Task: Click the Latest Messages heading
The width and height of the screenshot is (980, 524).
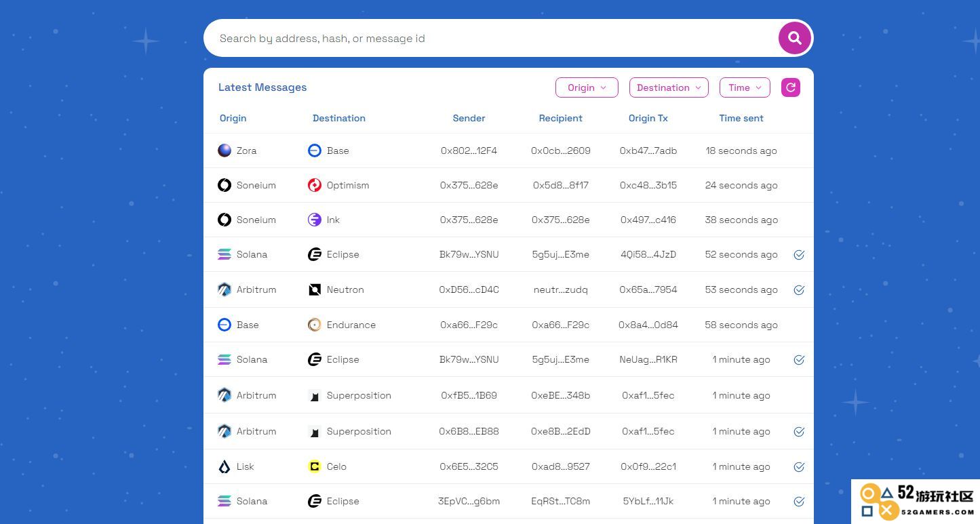Action: click(262, 87)
